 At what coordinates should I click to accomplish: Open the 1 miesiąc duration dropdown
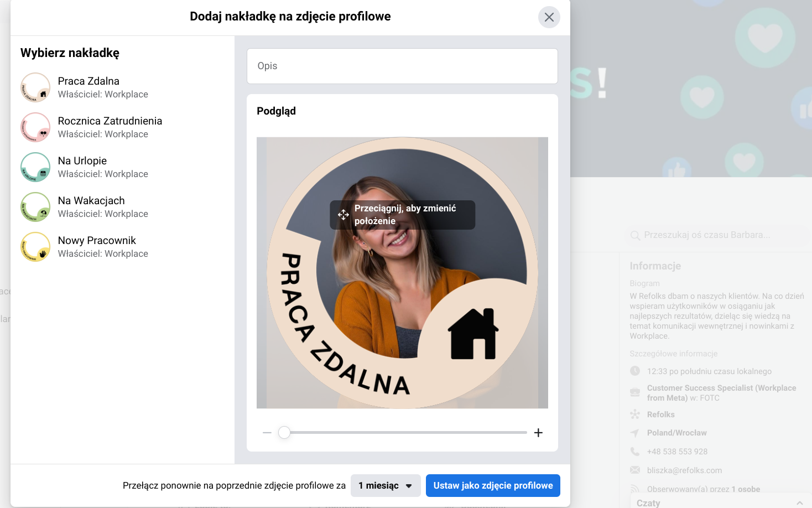386,485
